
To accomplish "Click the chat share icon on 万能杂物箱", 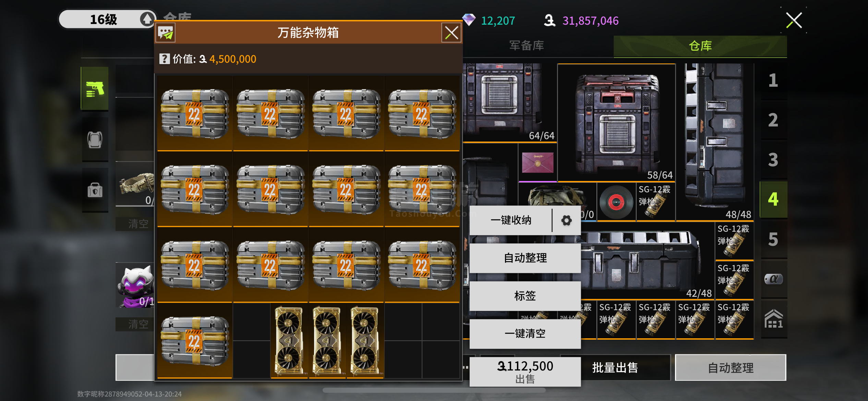I will click(166, 33).
